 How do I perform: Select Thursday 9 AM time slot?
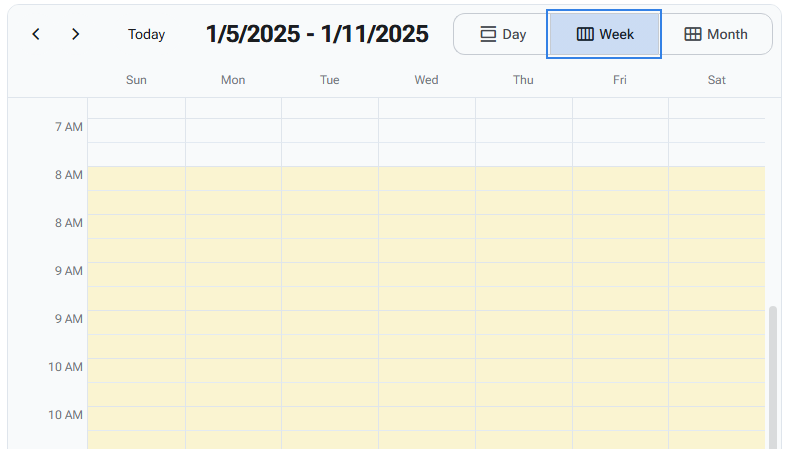[x=523, y=274]
